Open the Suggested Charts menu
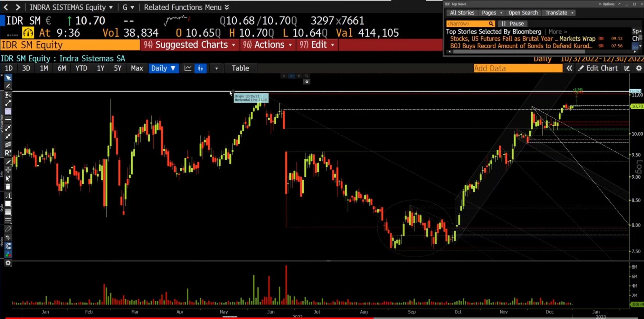The height and width of the screenshot is (319, 644). 189,45
